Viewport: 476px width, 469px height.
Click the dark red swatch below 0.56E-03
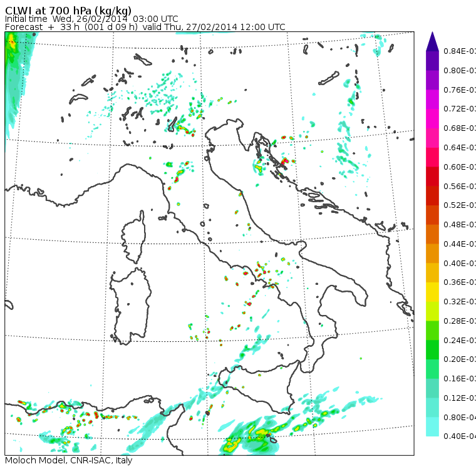432,195
